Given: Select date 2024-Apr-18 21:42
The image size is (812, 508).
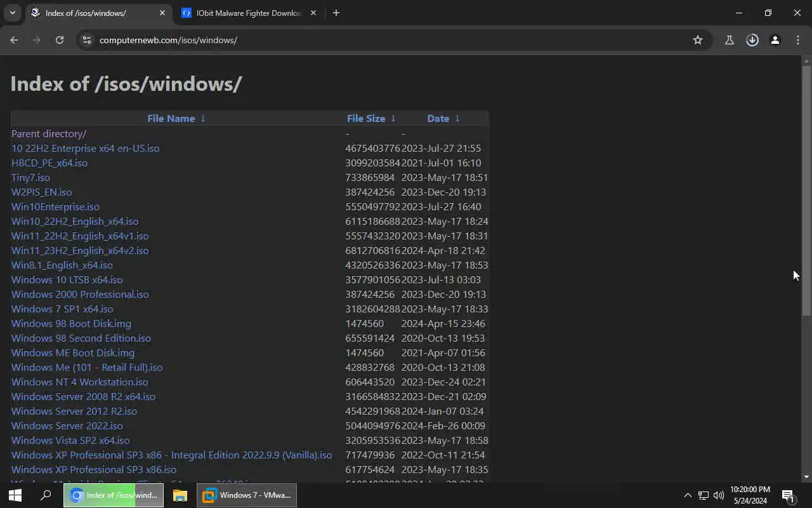Looking at the screenshot, I should (443, 250).
